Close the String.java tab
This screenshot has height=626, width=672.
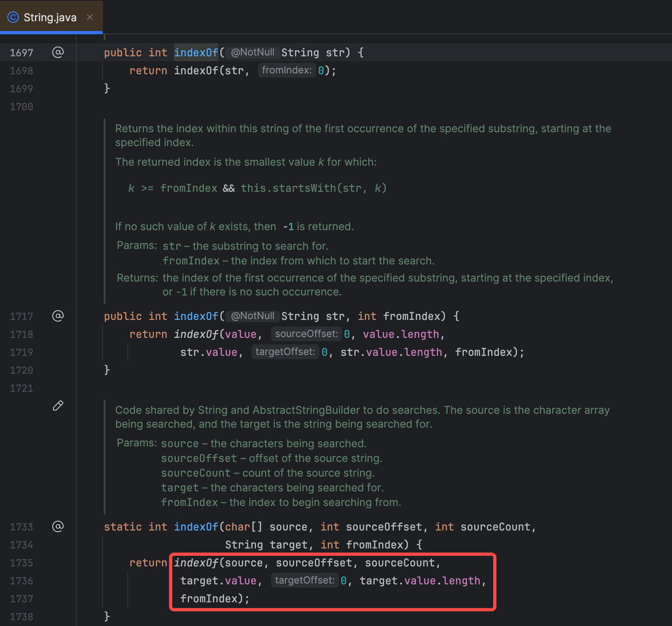90,17
